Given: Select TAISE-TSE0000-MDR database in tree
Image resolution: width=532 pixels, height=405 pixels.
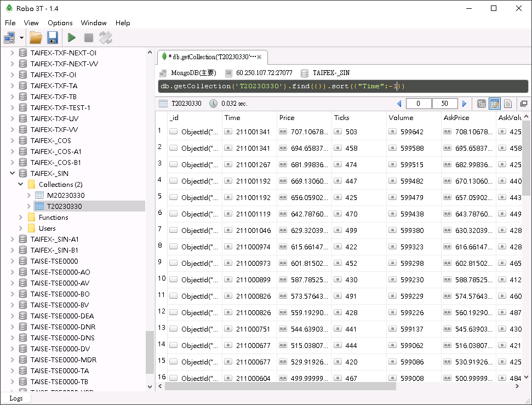Looking at the screenshot, I should pyautogui.click(x=64, y=360).
